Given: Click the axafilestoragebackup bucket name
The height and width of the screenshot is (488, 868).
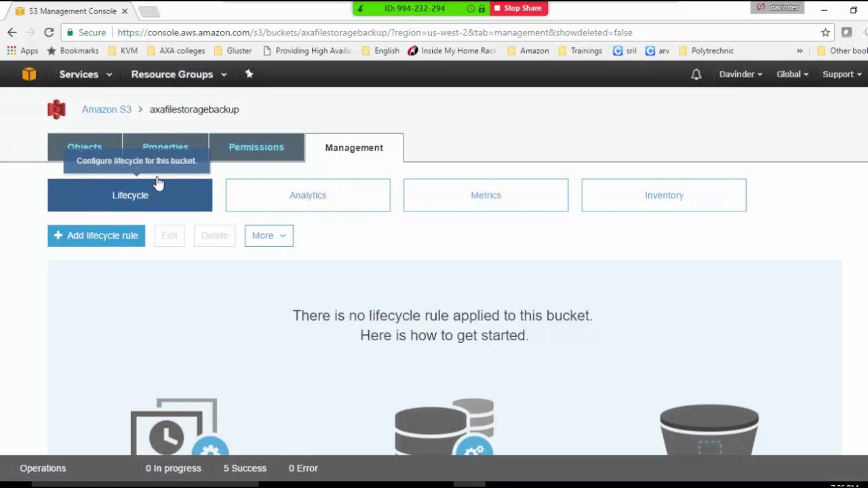Looking at the screenshot, I should [x=194, y=109].
